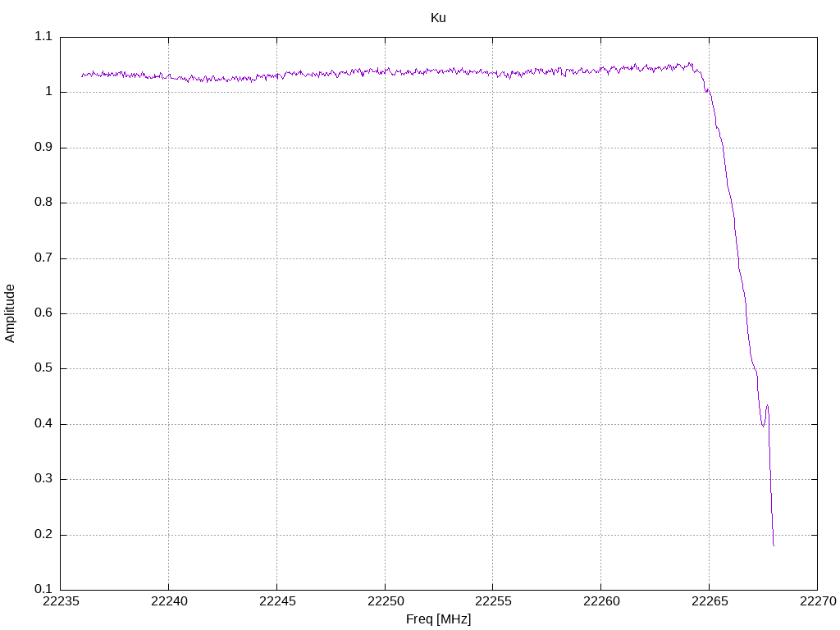840x630 pixels.
Task: Click the x-axis tick label 22265
Action: tap(710, 601)
